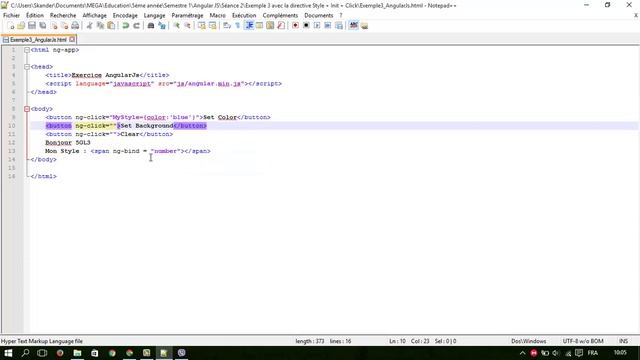Toggle the highlighted indent guide icon

pos(249,26)
